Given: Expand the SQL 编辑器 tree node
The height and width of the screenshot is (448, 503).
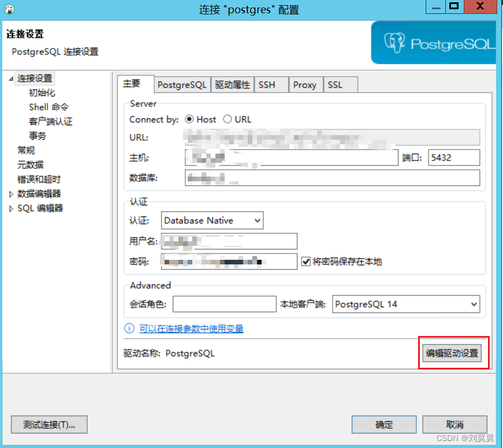Looking at the screenshot, I should [x=11, y=209].
